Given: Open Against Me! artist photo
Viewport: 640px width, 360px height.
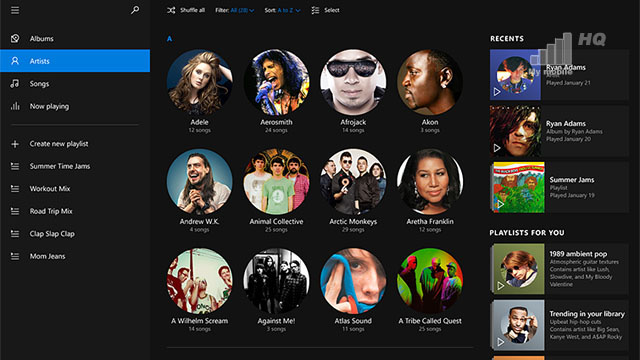Looking at the screenshot, I should click(x=276, y=281).
